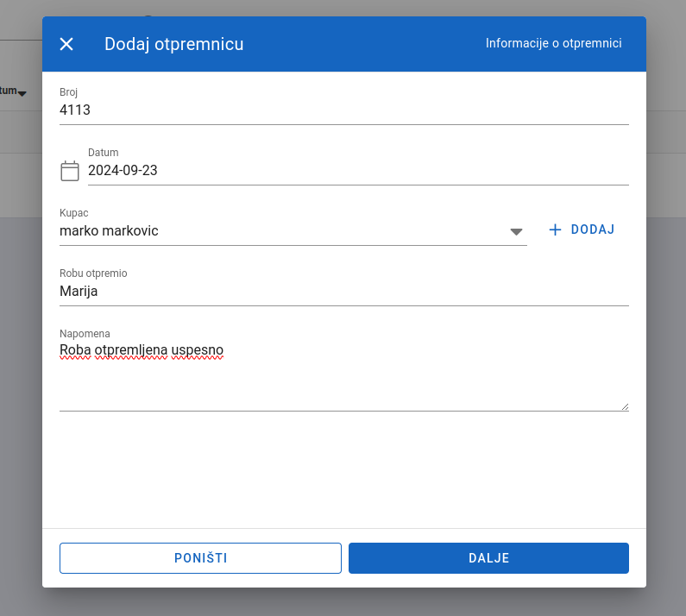Grab the Napomena textarea resize handle
686x616 pixels.
(626, 407)
